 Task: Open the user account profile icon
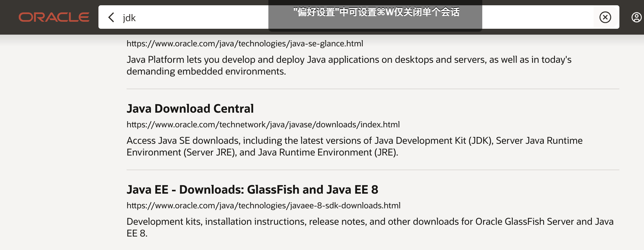[636, 17]
